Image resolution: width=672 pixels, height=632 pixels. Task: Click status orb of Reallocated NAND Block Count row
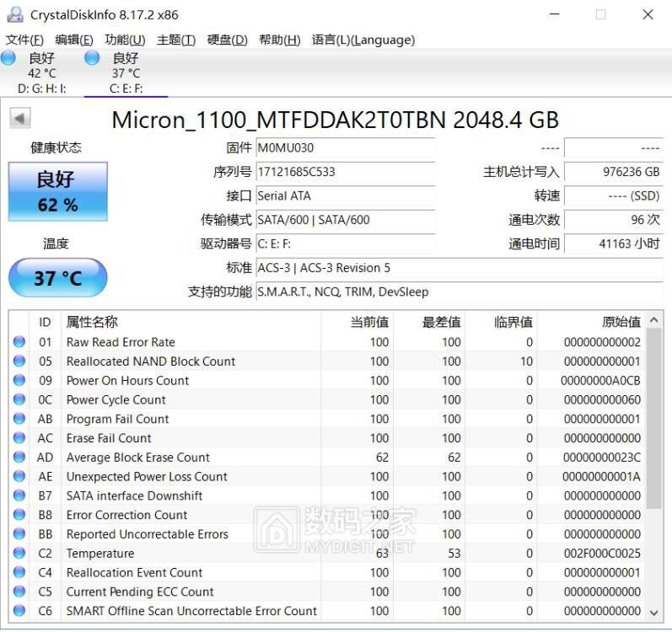pyautogui.click(x=19, y=361)
